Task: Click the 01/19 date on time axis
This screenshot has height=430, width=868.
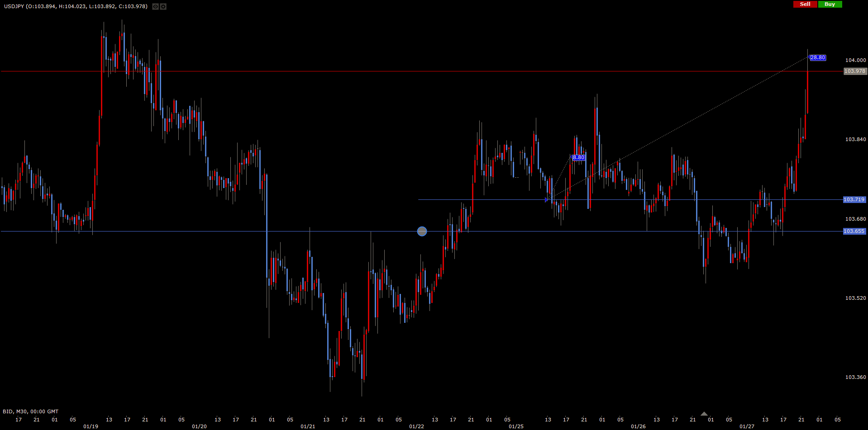Action: coord(91,426)
